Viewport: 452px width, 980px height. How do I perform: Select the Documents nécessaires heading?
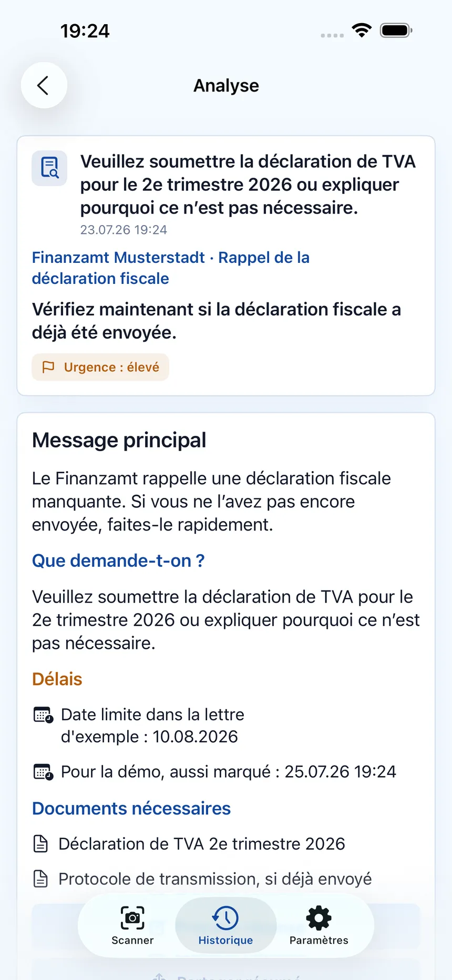[x=131, y=808]
